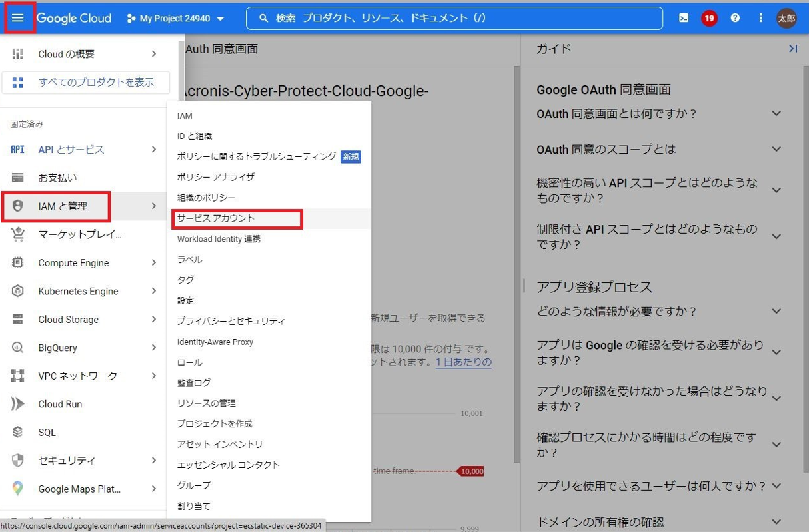The height and width of the screenshot is (532, 809).
Task: Expand the BigQuery submenu arrow
Action: tap(154, 348)
